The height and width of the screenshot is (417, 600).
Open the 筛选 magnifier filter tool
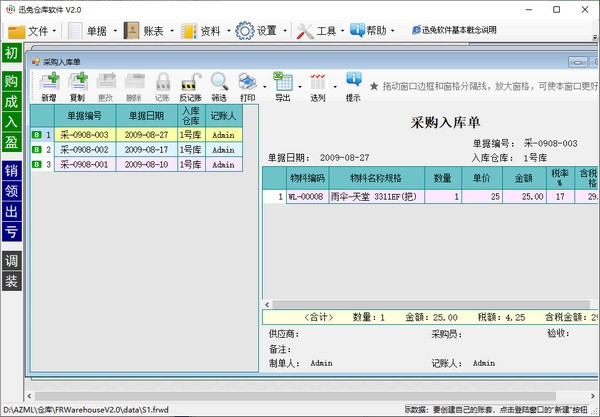tap(219, 86)
